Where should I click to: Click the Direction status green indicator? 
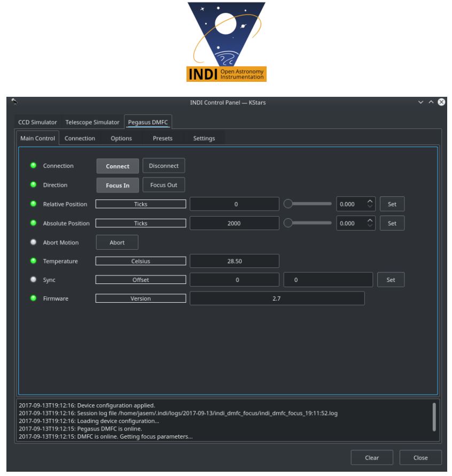coord(33,185)
